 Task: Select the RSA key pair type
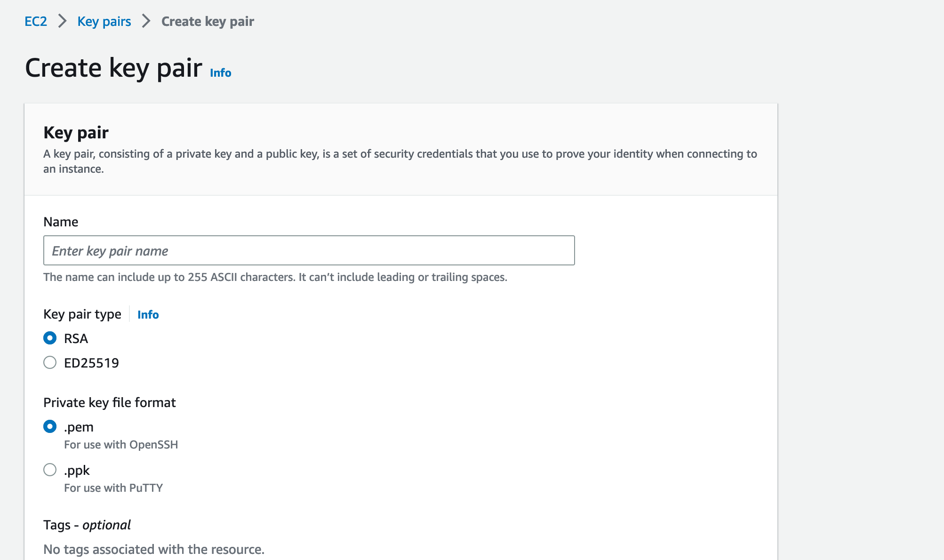tap(50, 338)
